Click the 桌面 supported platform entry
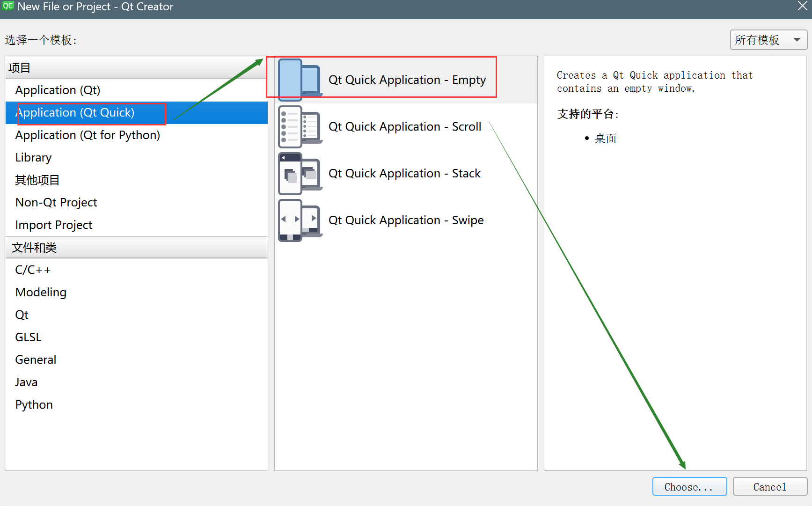812x506 pixels. pos(605,139)
